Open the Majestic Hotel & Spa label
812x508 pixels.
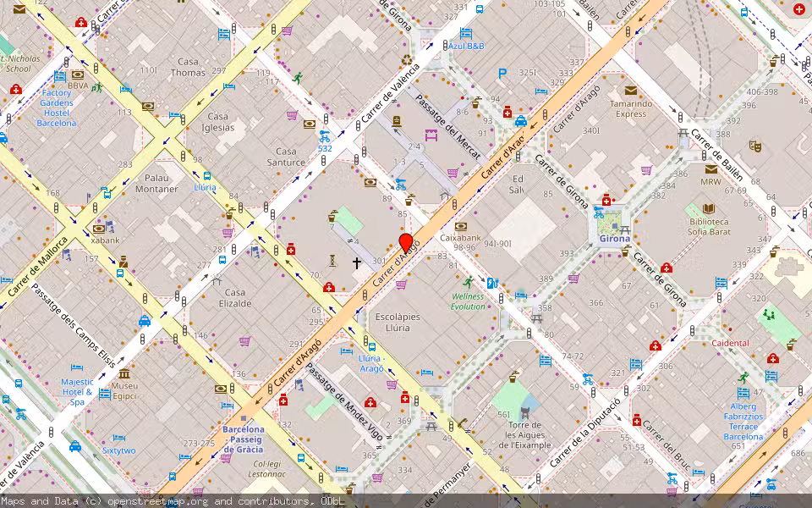pos(77,391)
